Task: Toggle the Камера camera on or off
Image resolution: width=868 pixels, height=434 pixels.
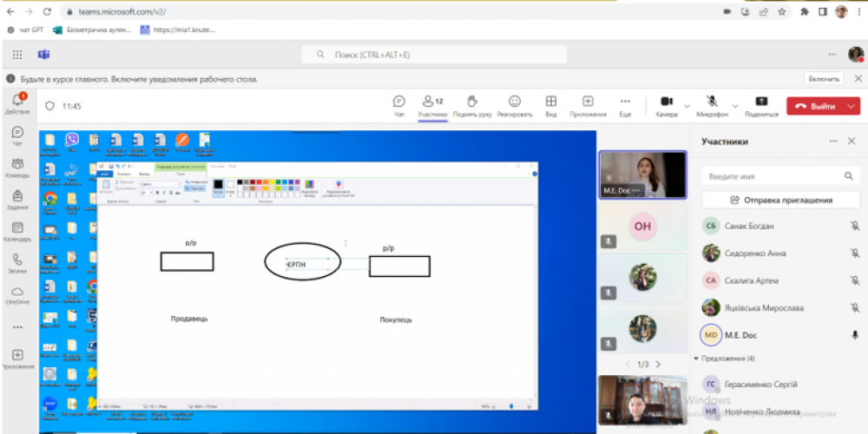Action: click(667, 105)
